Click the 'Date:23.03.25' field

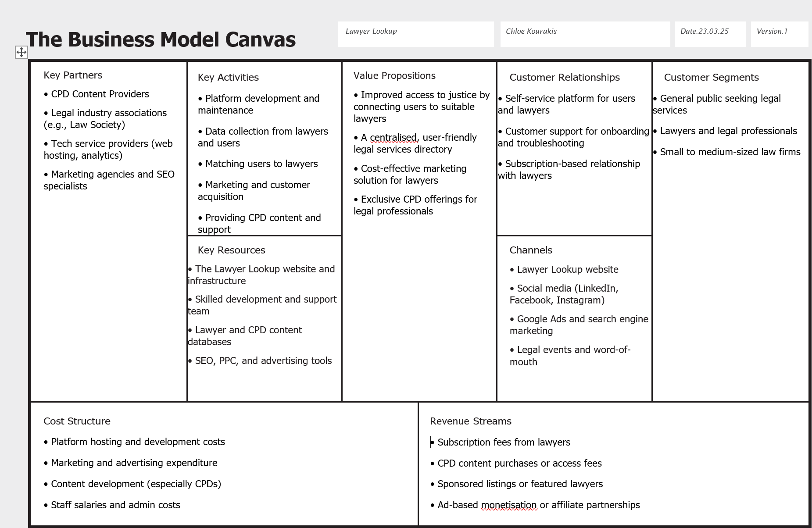pos(710,34)
